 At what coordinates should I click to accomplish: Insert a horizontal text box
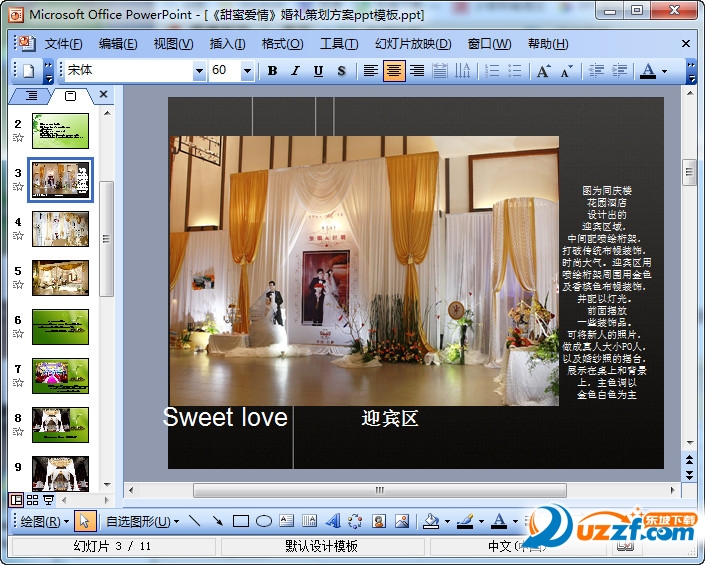coord(286,521)
